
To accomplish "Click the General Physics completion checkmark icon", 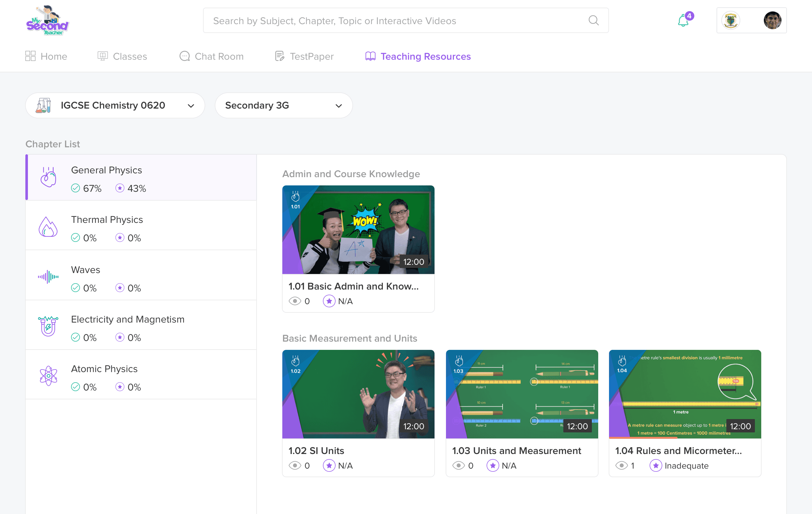I will 75,188.
